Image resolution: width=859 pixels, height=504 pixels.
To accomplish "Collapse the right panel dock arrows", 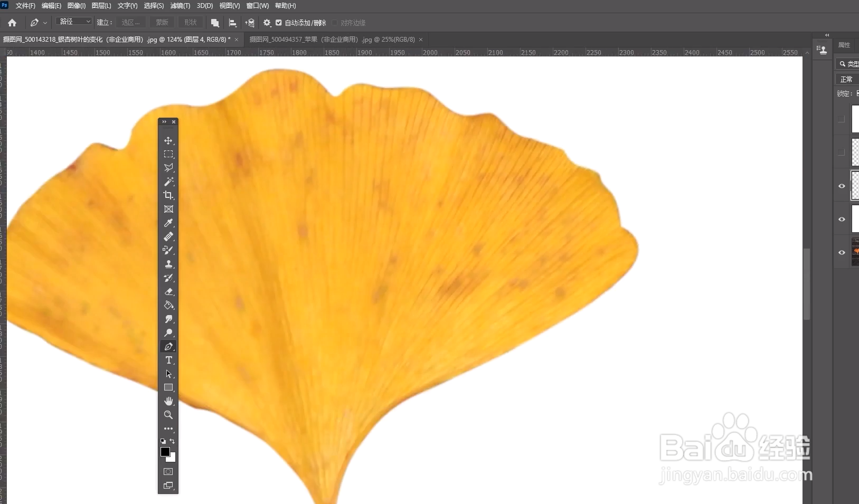I will point(827,35).
